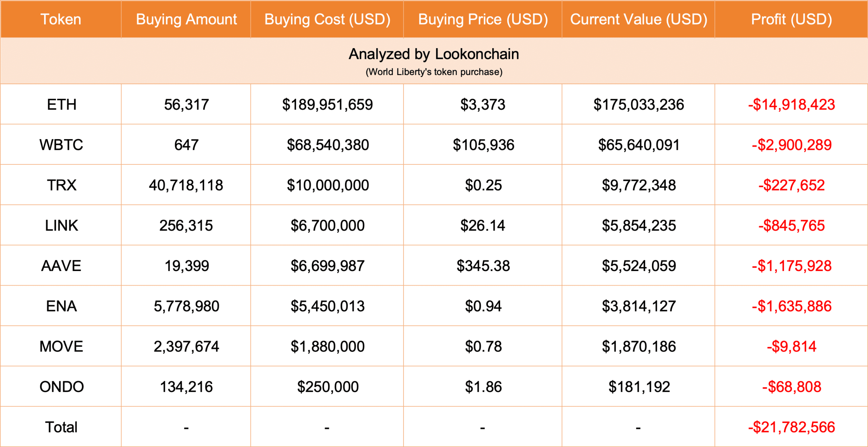Click the WBTC token cell
The height and width of the screenshot is (447, 868).
point(61,145)
